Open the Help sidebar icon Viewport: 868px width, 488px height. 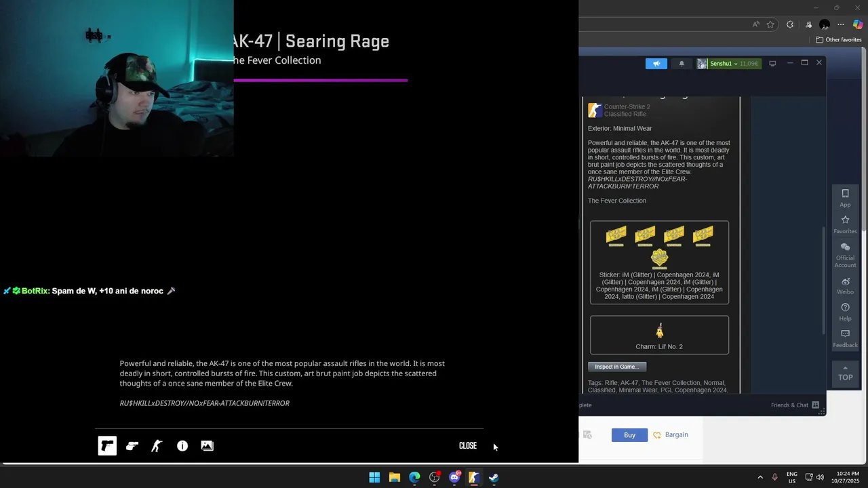(845, 312)
